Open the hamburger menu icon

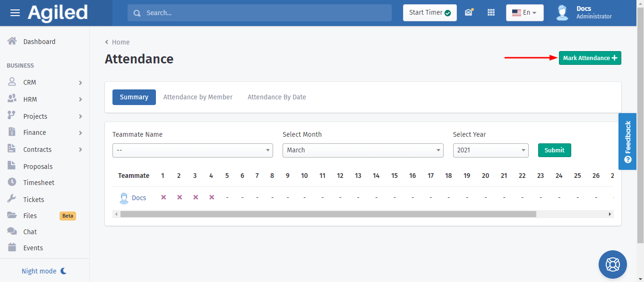click(15, 13)
